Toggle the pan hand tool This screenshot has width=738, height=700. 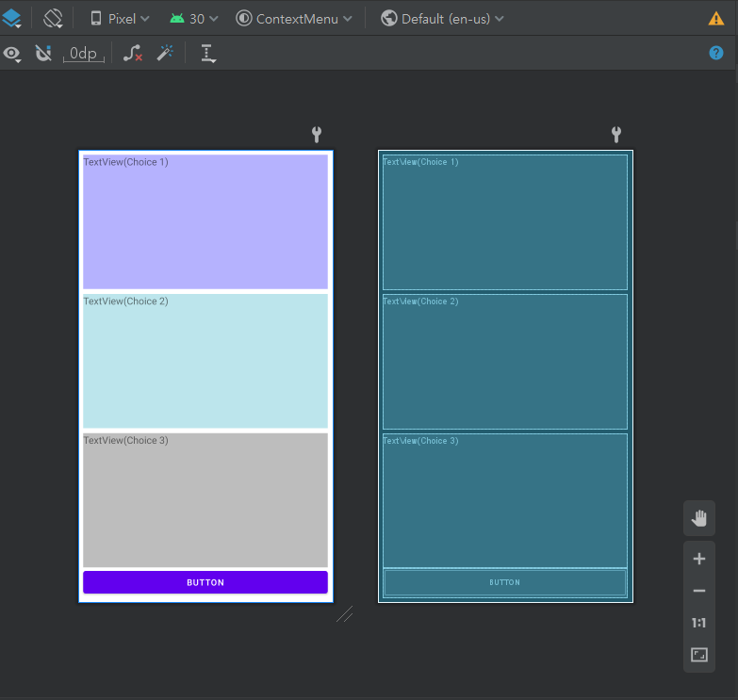point(699,518)
